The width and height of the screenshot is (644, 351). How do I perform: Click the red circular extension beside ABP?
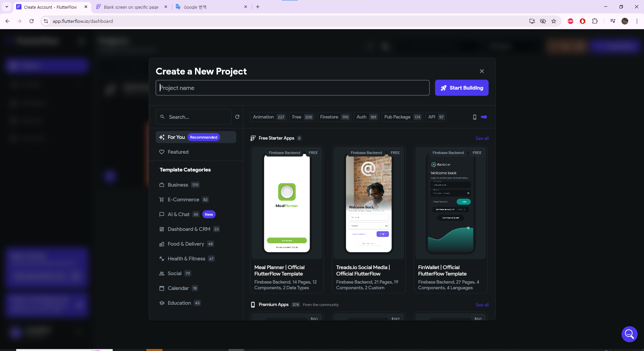(583, 21)
